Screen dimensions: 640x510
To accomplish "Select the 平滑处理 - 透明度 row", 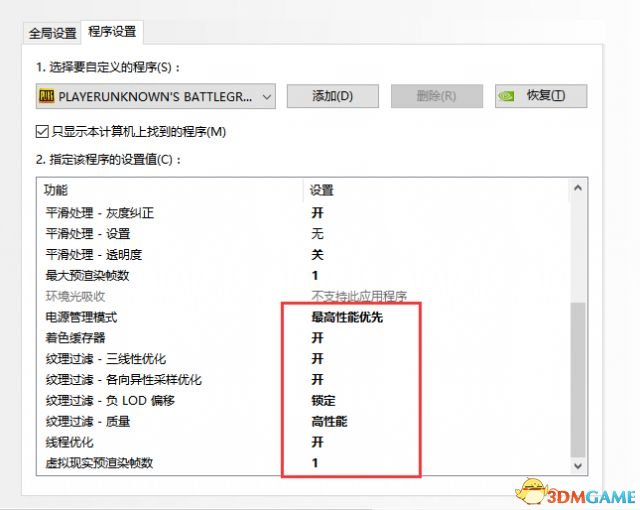I will pyautogui.click(x=302, y=255).
